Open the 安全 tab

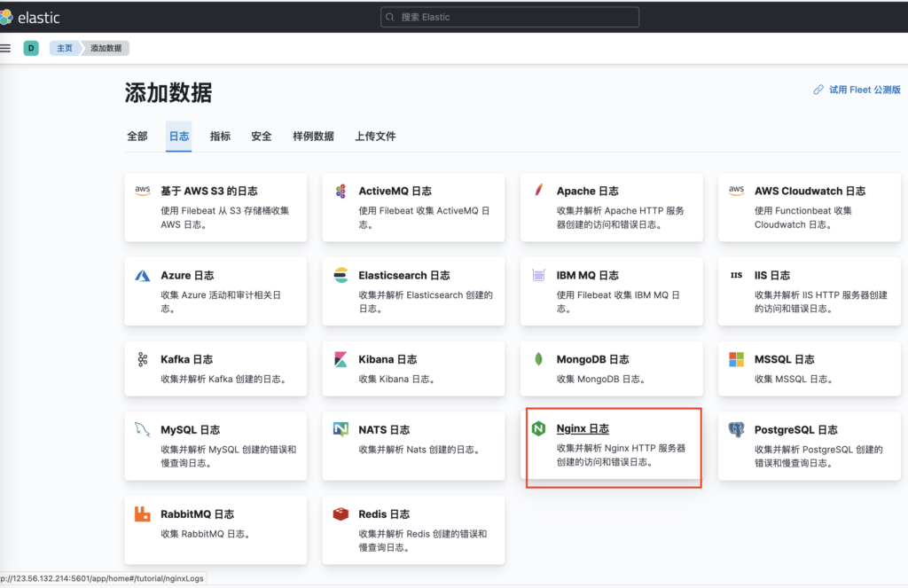(x=262, y=137)
